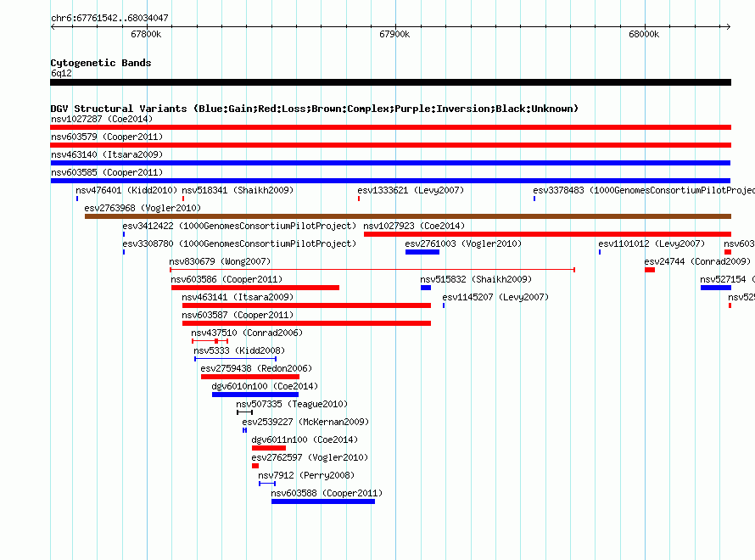Screen dimensions: 755x560
Task: Click the nsv463141 (Itsara2009) red bar
Action: click(306, 305)
